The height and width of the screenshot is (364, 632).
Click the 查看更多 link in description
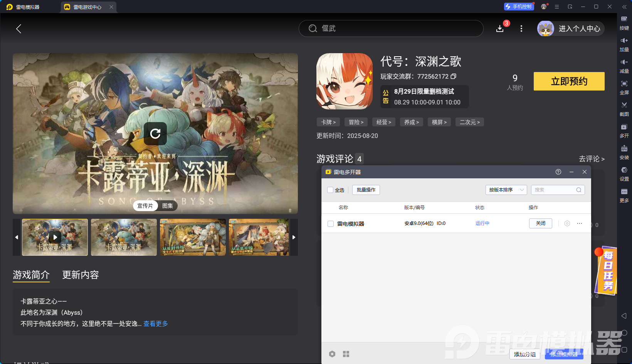pyautogui.click(x=156, y=324)
